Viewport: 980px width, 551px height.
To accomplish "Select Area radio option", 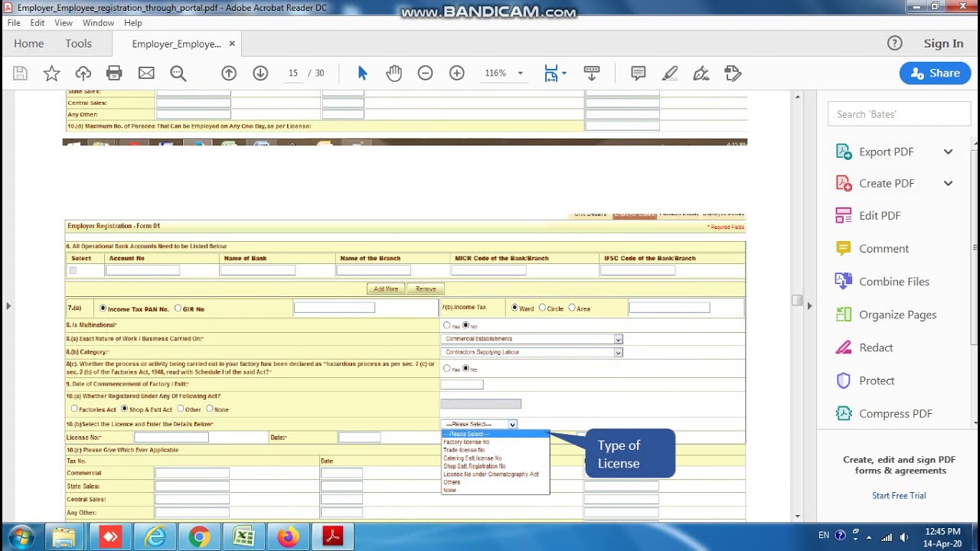I will coord(572,308).
